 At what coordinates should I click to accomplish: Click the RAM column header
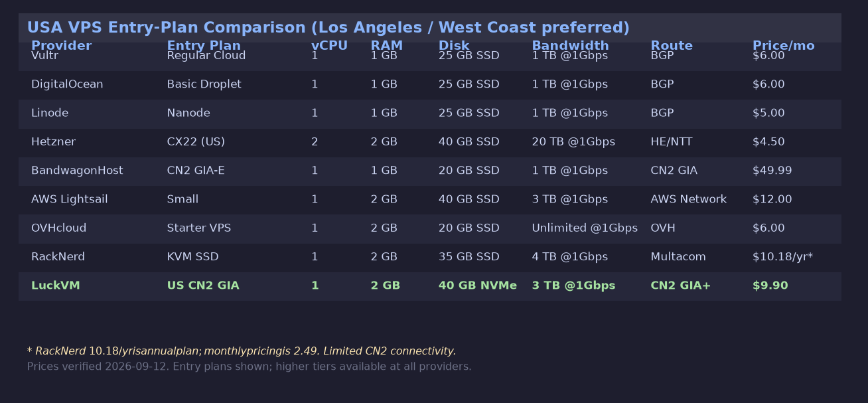[x=386, y=46]
